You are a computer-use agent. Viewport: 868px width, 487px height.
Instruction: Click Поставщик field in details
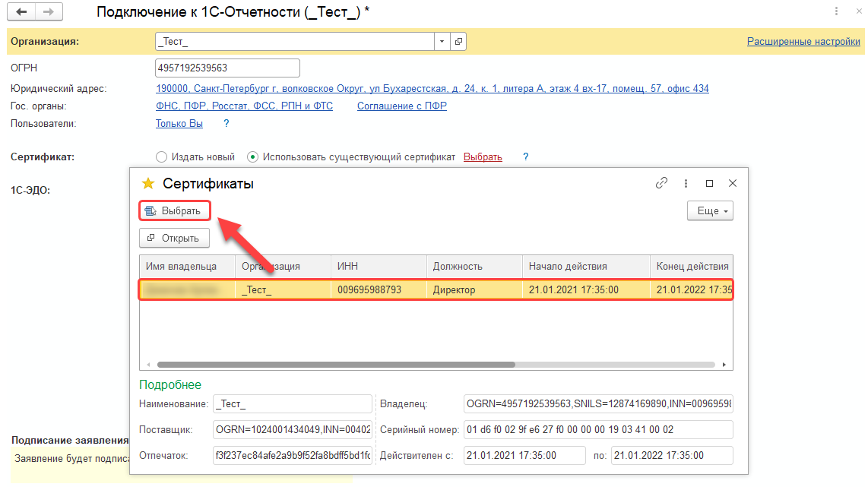pos(293,430)
